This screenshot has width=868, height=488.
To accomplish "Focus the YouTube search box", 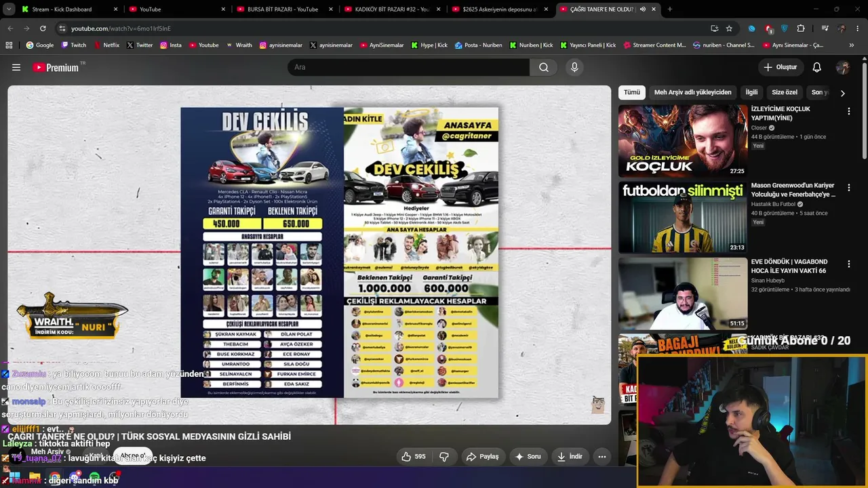I will [x=408, y=67].
